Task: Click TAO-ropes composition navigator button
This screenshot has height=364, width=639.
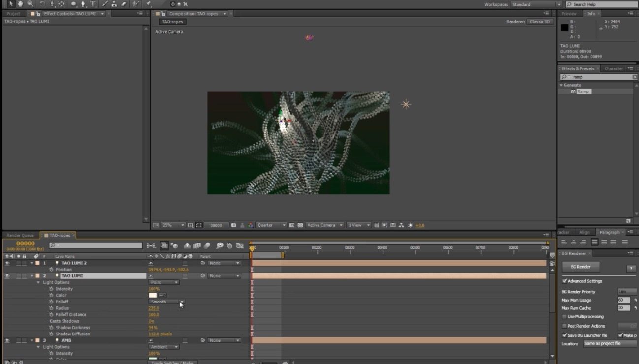Action: [172, 22]
